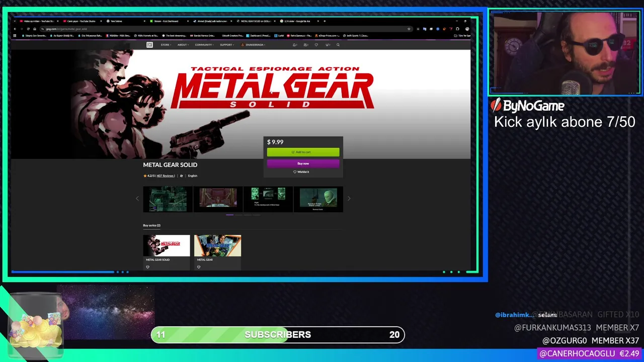Open beIN Sports 1 bookmark
644x362 pixels.
[356, 36]
